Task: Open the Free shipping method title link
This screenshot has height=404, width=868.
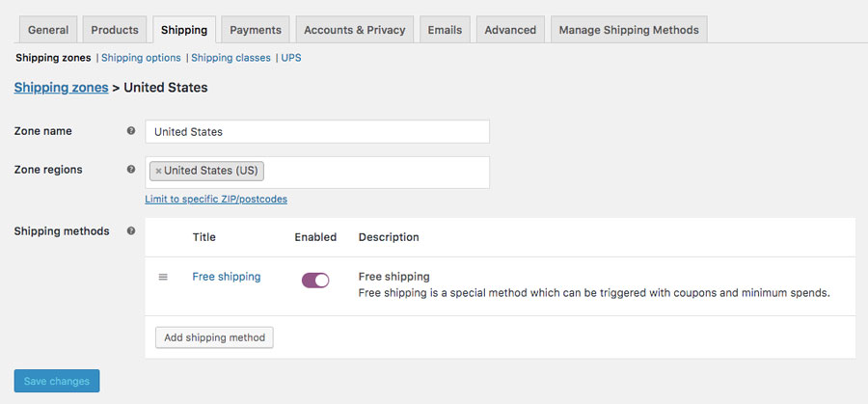Action: 227,276
